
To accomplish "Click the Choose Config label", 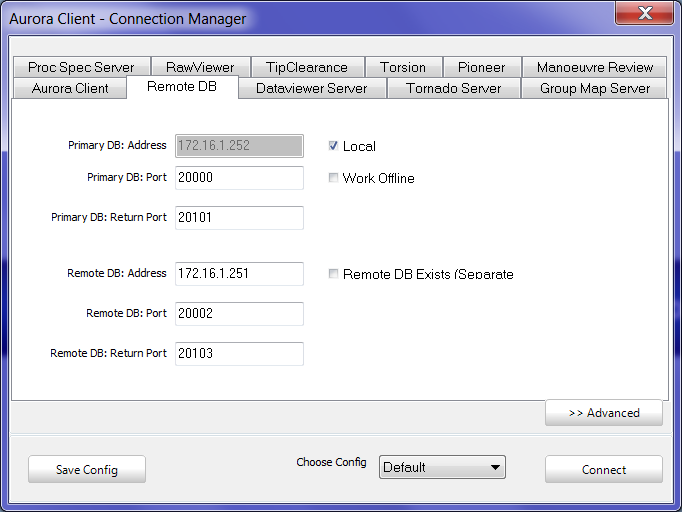I will [x=331, y=462].
